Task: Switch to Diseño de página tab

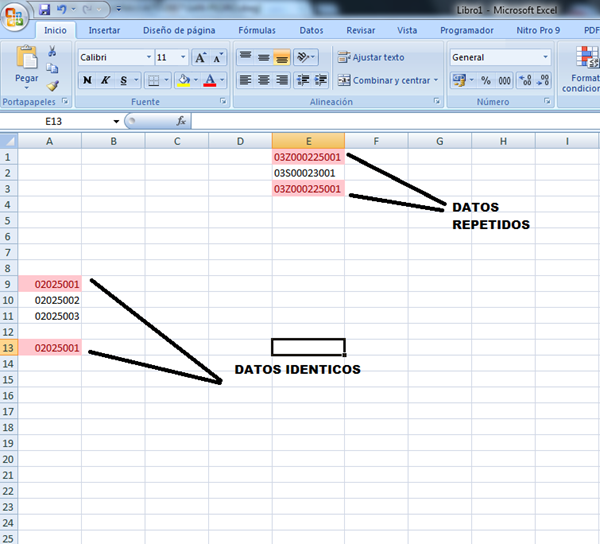Action: (179, 31)
